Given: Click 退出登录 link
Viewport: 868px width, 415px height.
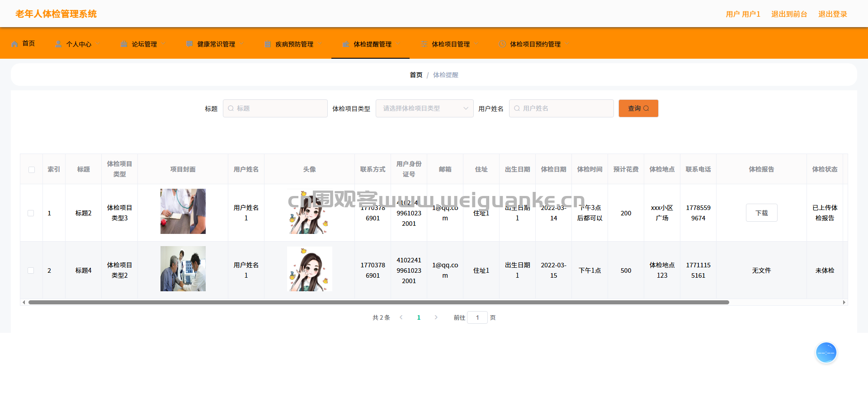Looking at the screenshot, I should (833, 14).
